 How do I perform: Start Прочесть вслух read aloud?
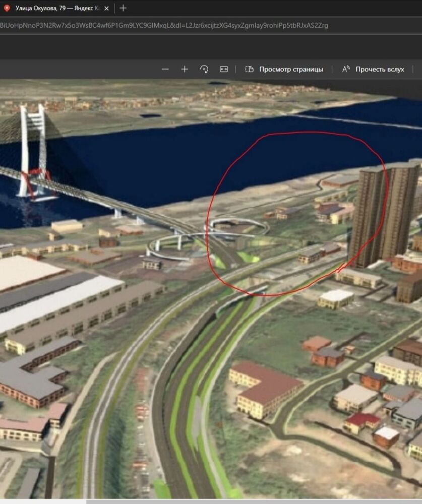coord(380,70)
